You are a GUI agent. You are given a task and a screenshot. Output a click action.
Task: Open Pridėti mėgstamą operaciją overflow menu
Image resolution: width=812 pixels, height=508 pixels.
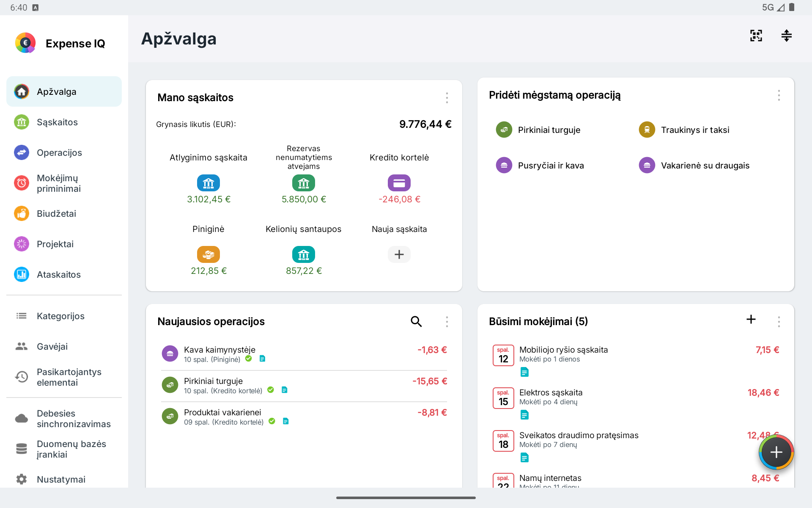point(779,95)
